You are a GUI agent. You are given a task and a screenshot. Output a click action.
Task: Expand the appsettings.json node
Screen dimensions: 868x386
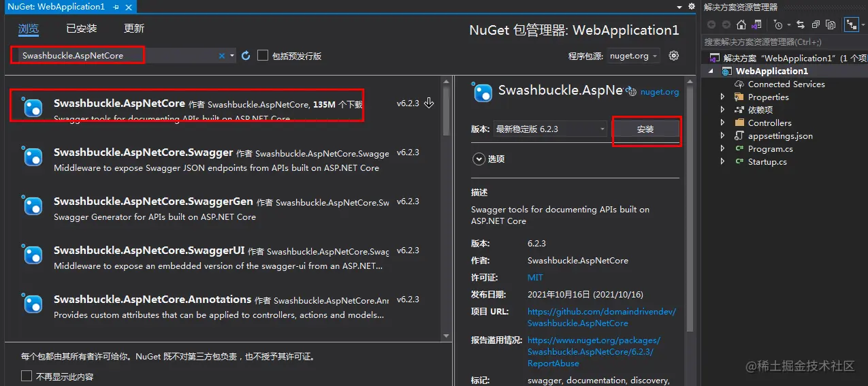[x=722, y=136]
